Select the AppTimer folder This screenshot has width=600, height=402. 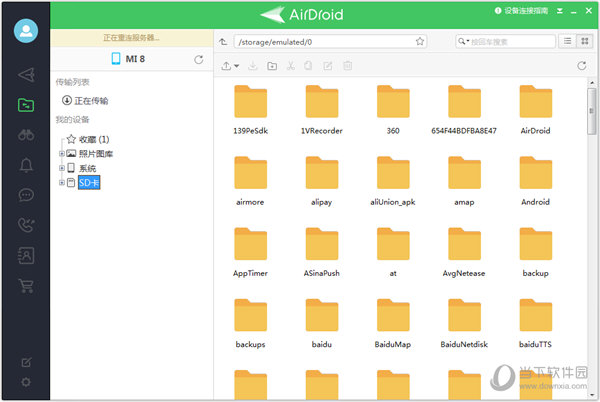click(x=250, y=252)
